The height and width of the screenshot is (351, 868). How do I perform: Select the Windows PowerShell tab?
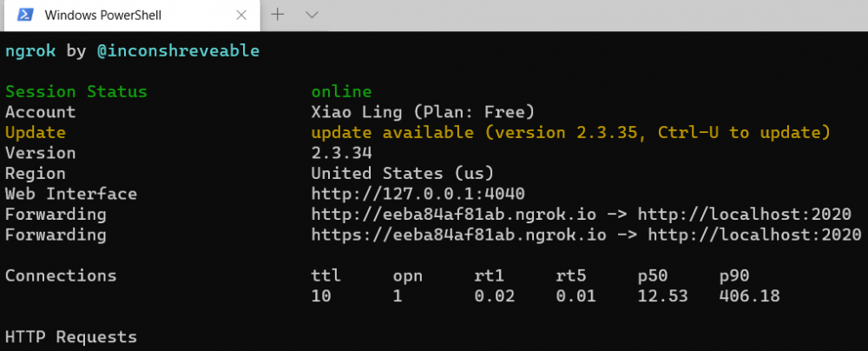[102, 16]
